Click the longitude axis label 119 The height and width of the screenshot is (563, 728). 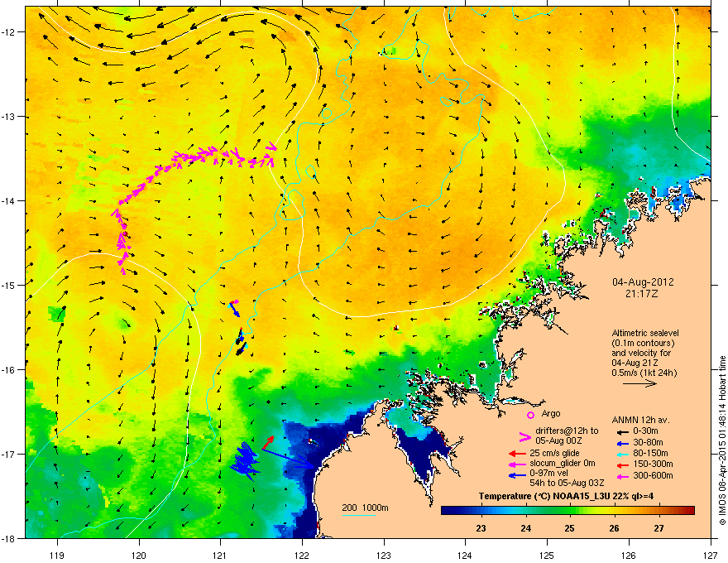57,555
